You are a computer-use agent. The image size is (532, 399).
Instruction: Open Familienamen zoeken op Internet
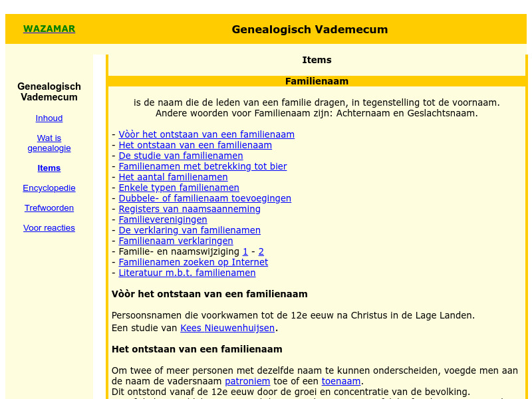(x=193, y=262)
